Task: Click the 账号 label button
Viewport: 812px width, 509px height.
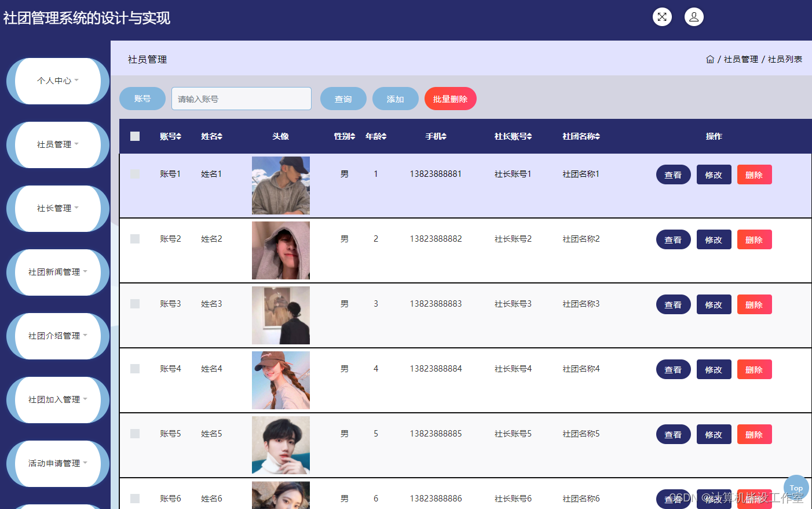Action: [142, 99]
